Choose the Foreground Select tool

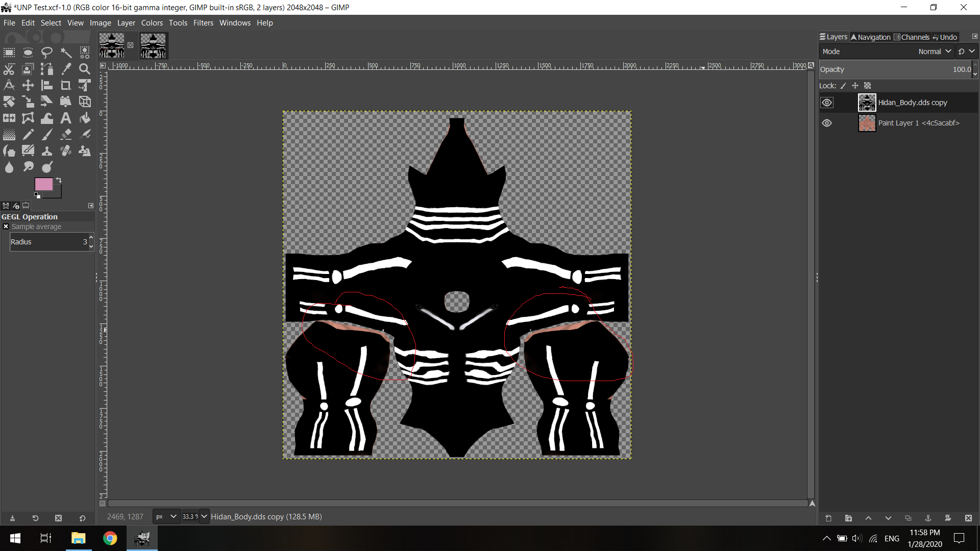28,69
